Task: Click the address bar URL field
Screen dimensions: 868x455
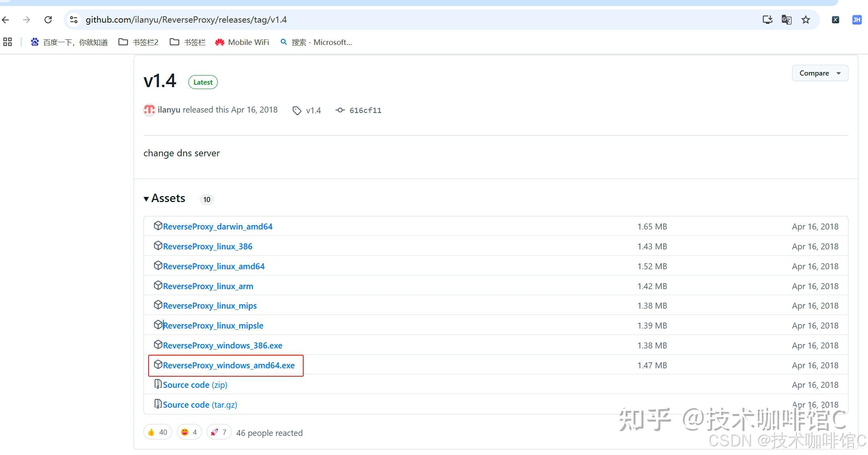Action: click(358, 19)
